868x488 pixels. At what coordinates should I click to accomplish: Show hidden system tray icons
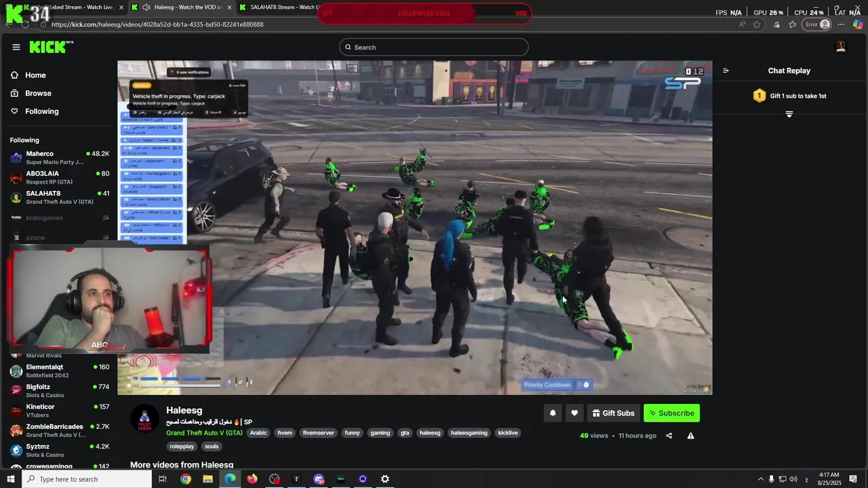click(760, 479)
